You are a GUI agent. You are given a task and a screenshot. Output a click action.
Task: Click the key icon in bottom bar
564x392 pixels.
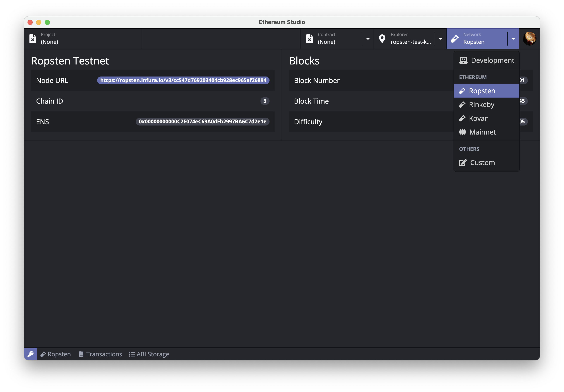[x=31, y=354]
